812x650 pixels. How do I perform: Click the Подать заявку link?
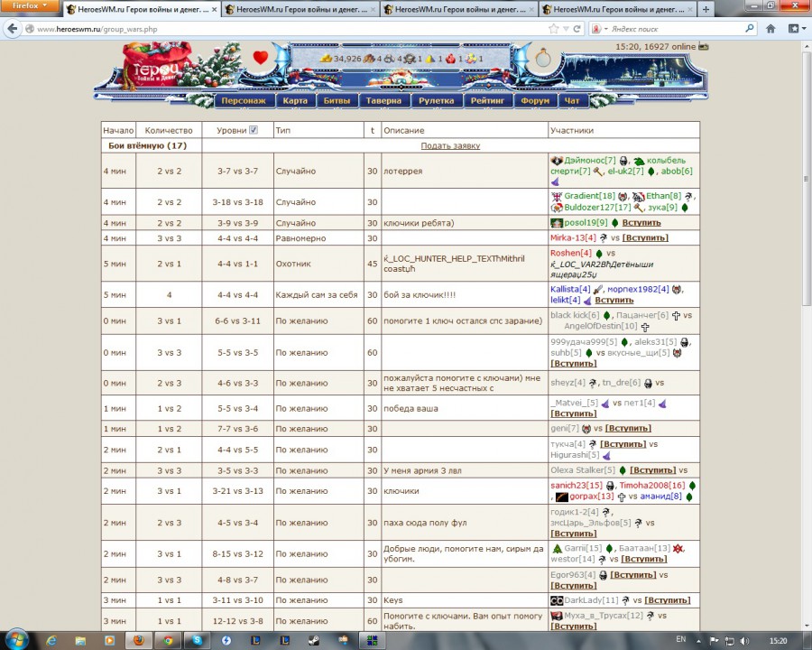click(450, 145)
